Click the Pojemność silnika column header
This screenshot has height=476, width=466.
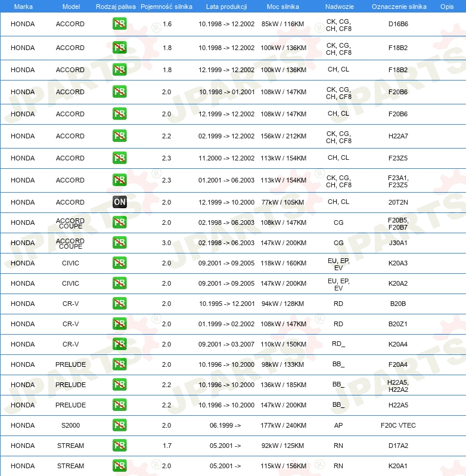pos(166,7)
